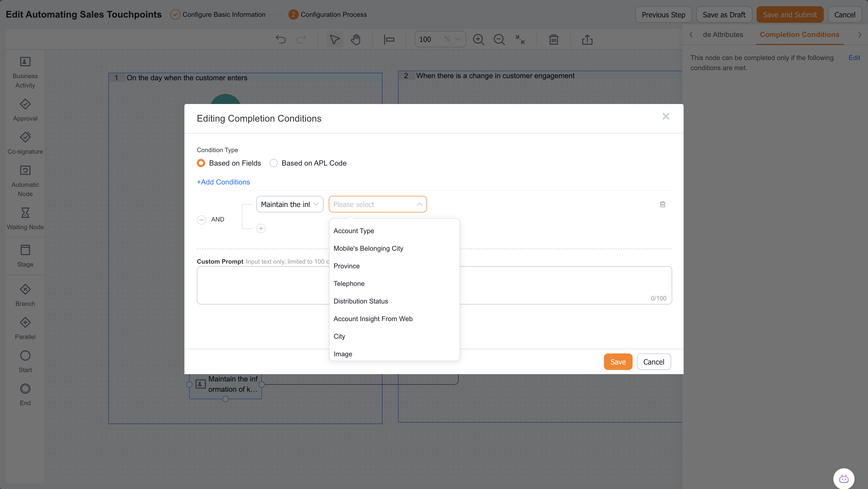The height and width of the screenshot is (489, 868).
Task: Click the undo arrow in toolbar
Action: tap(280, 39)
